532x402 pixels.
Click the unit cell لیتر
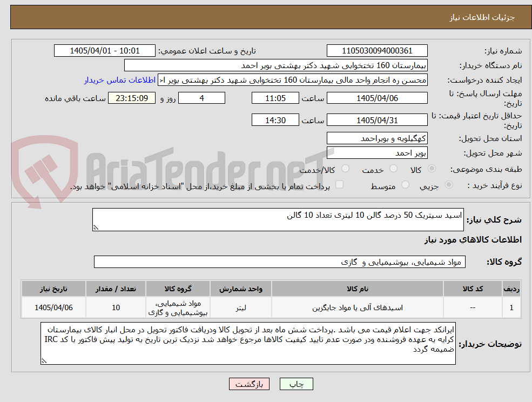pos(240,307)
